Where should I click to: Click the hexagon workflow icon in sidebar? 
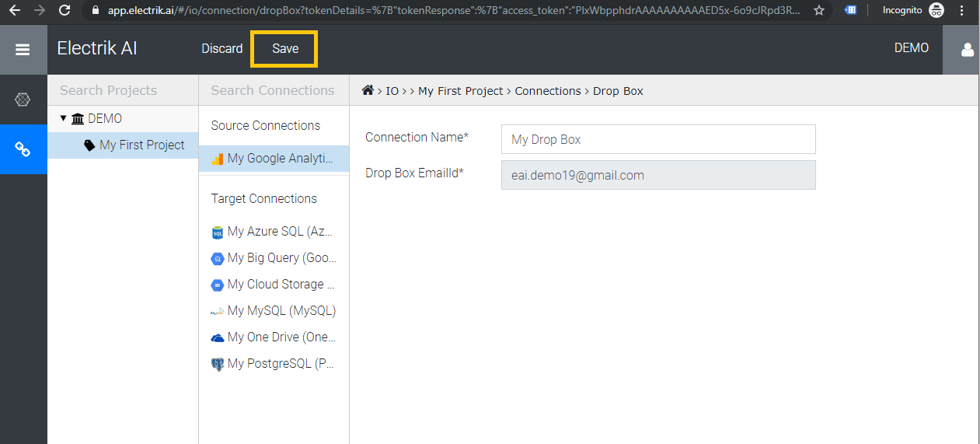[23, 100]
